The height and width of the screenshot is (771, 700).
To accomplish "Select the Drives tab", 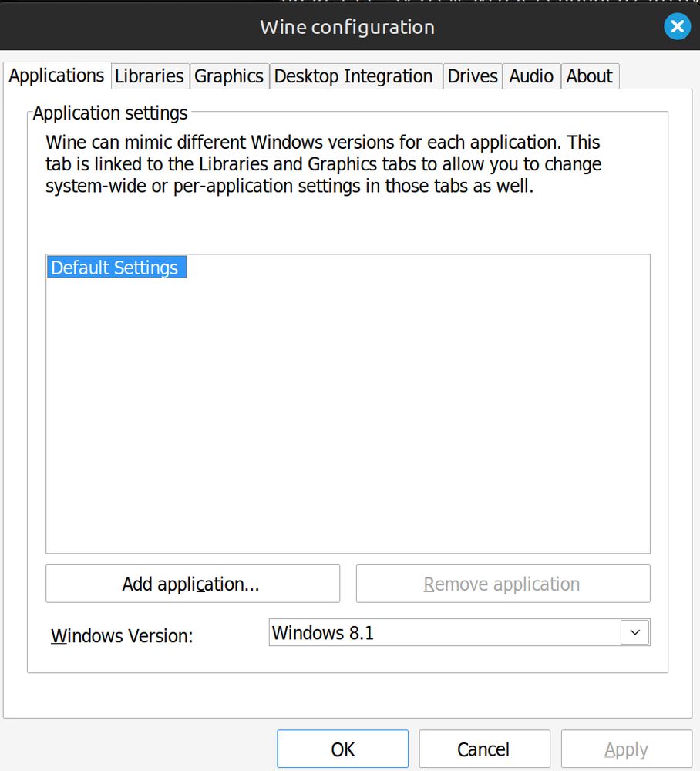I will [x=473, y=76].
